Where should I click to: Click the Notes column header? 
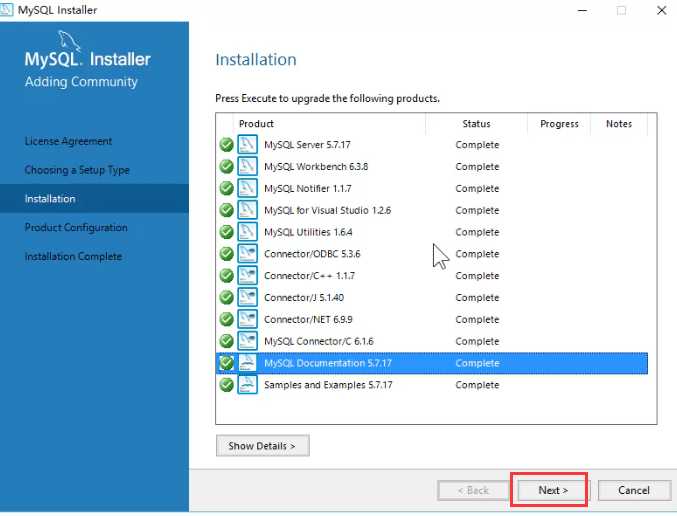tap(619, 124)
